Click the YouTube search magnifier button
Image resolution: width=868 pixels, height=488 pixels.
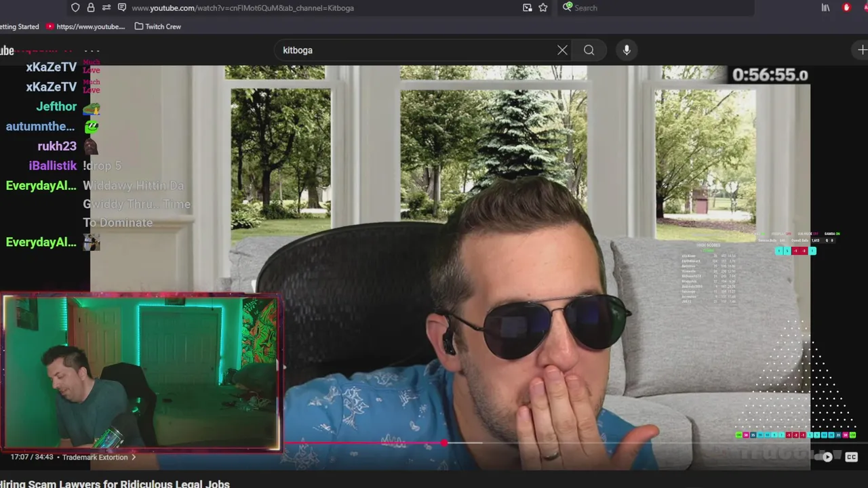[589, 50]
